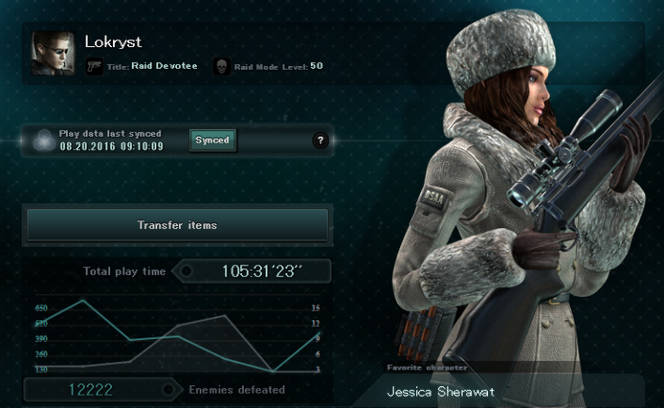664x408 pixels.
Task: Click the last synced date 08.20.2016
Action: pyautogui.click(x=87, y=147)
